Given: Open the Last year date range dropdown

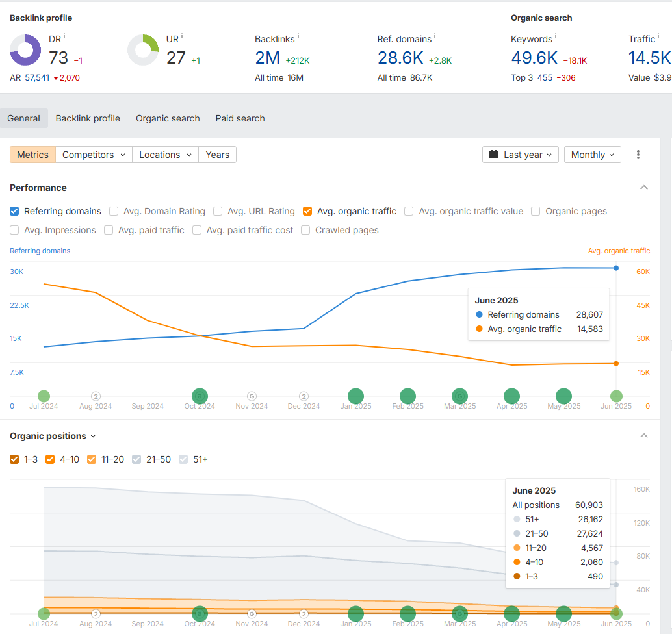Looking at the screenshot, I should 520,155.
